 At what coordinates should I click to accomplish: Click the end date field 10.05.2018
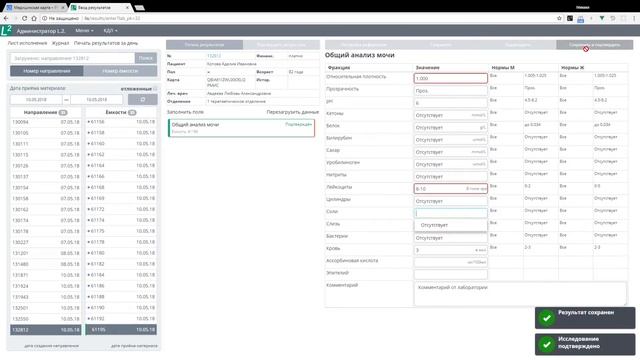tap(96, 100)
